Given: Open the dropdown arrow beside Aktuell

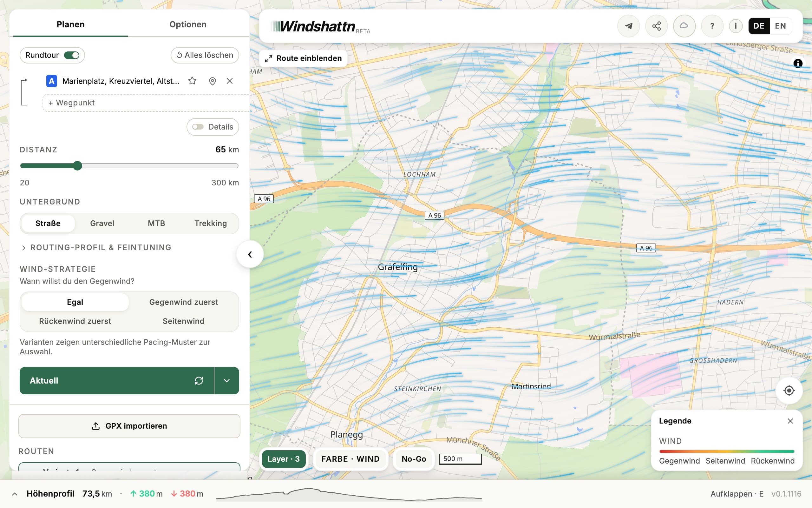Looking at the screenshot, I should [227, 381].
